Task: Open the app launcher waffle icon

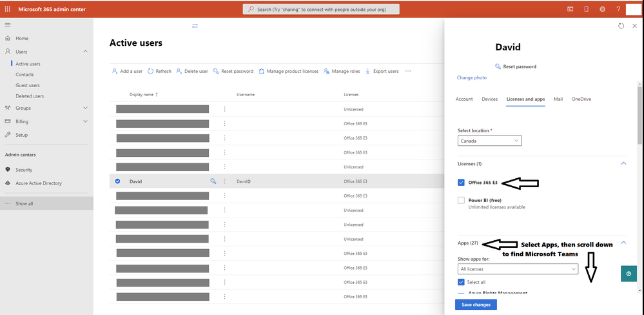Action: tap(7, 9)
